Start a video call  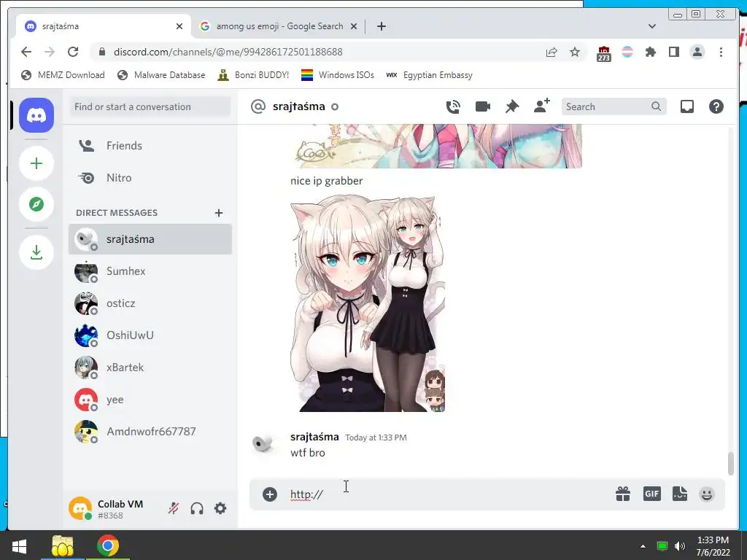(483, 106)
